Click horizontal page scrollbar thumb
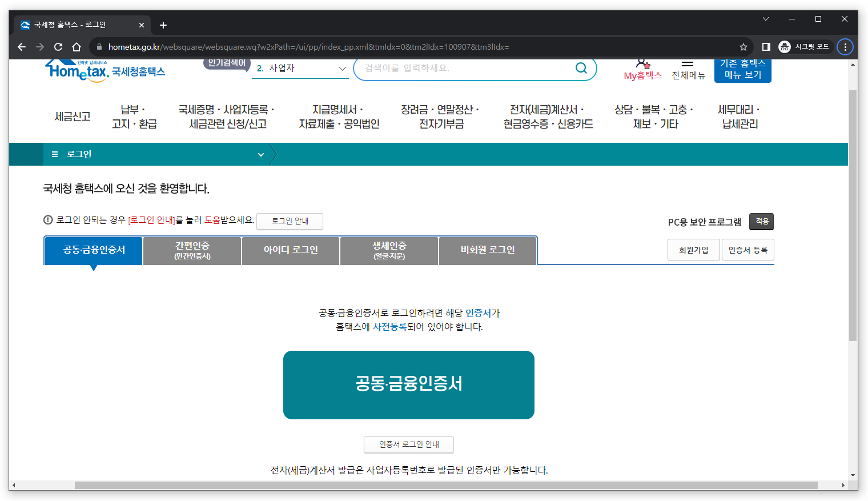The width and height of the screenshot is (868, 501). pyautogui.click(x=446, y=486)
